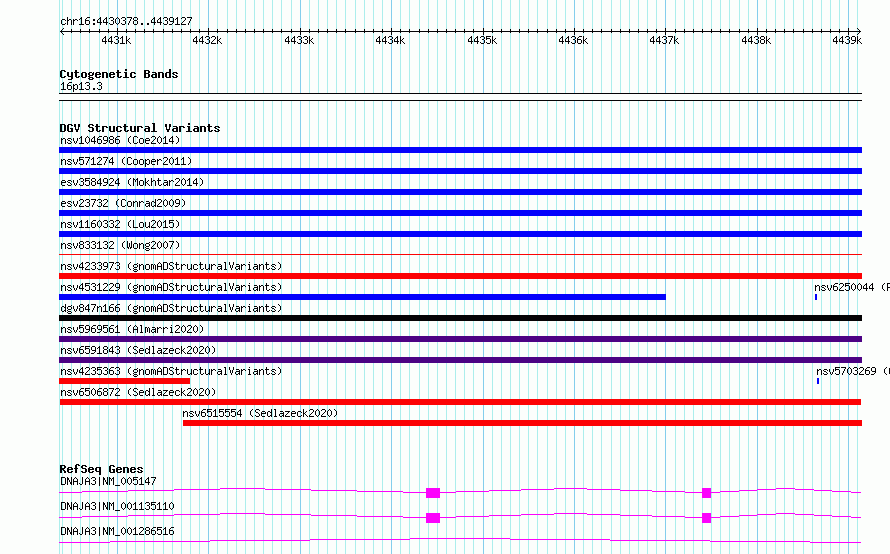Click nsv4531229 gnomAD variant label
Image resolution: width=890 pixels, height=554 pixels.
(x=171, y=287)
